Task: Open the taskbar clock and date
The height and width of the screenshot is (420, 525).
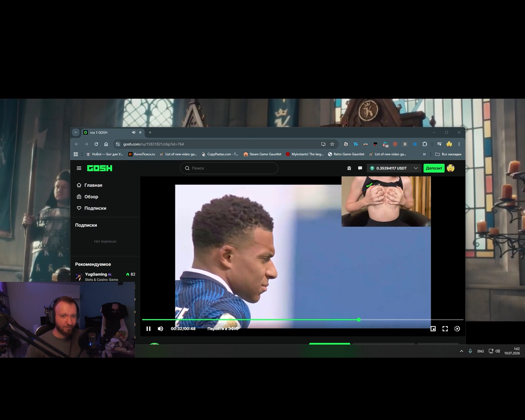Action: coord(512,351)
